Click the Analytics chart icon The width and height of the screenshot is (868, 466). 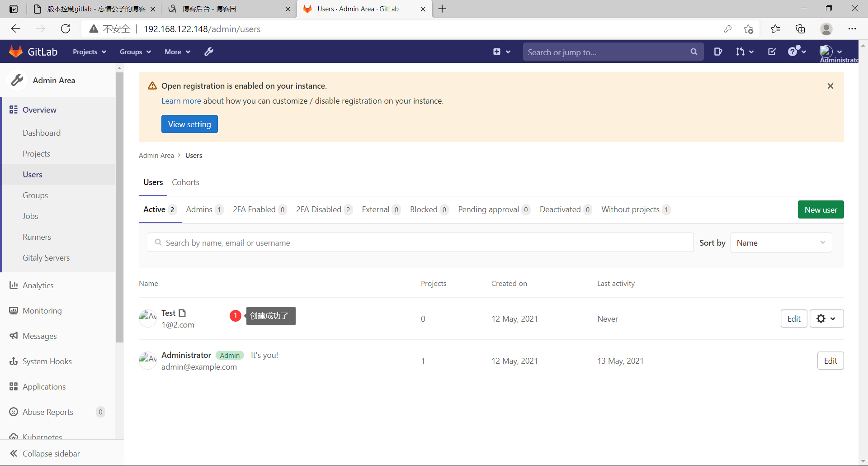click(x=14, y=285)
